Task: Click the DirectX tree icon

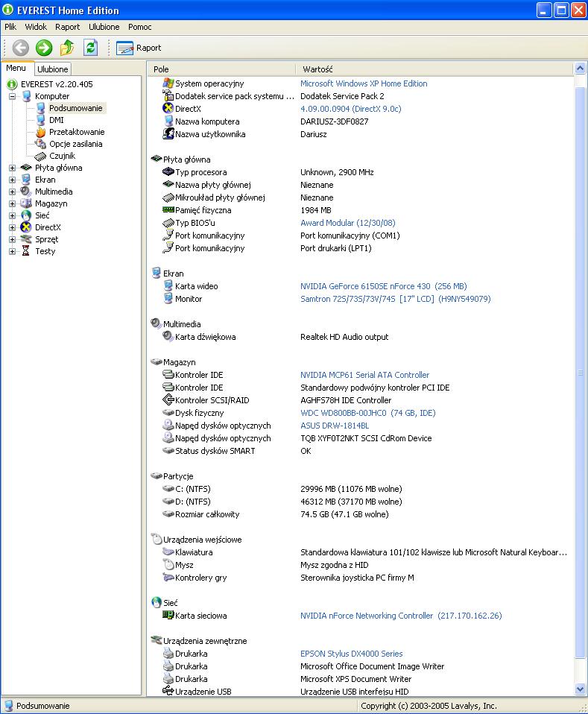Action: click(26, 227)
